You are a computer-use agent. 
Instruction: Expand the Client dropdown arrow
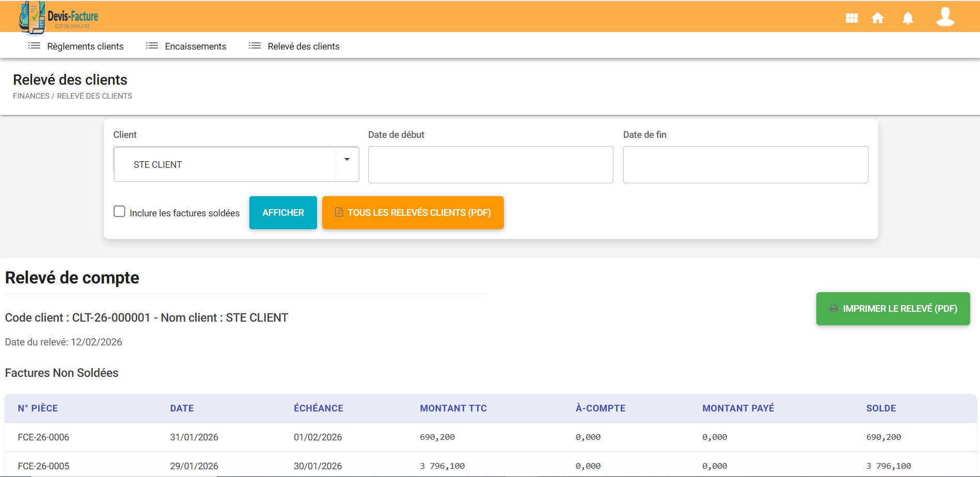(347, 160)
